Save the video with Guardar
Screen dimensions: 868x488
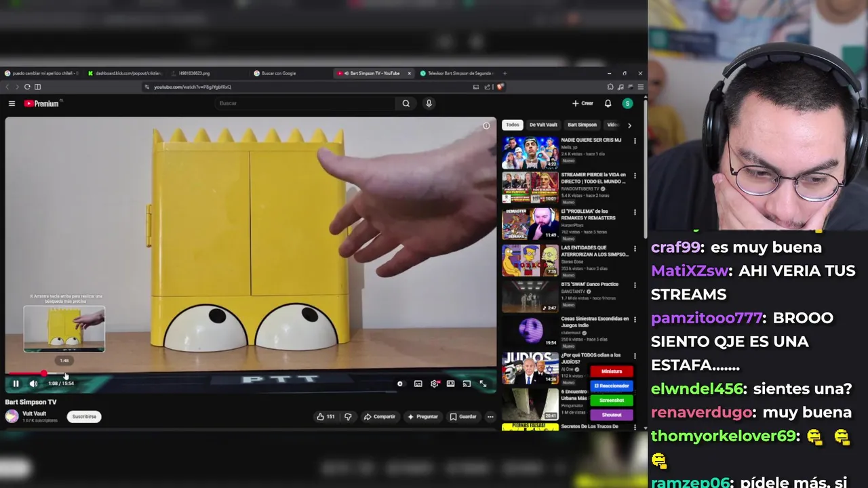pos(463,417)
